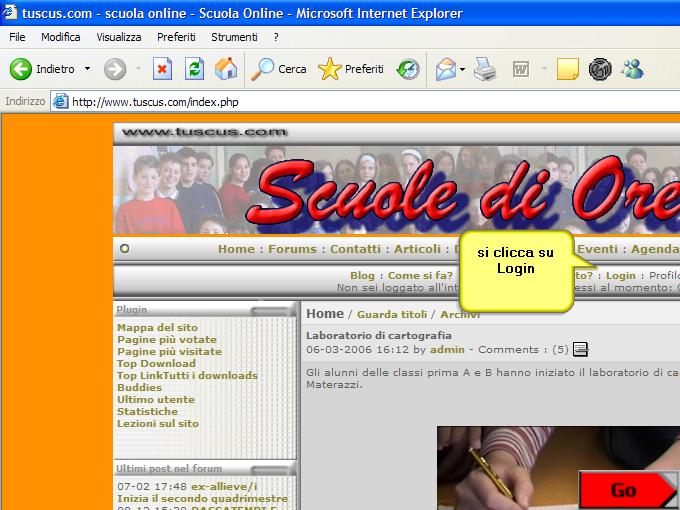Click the mail envelope icon
680x510 pixels.
point(446,69)
